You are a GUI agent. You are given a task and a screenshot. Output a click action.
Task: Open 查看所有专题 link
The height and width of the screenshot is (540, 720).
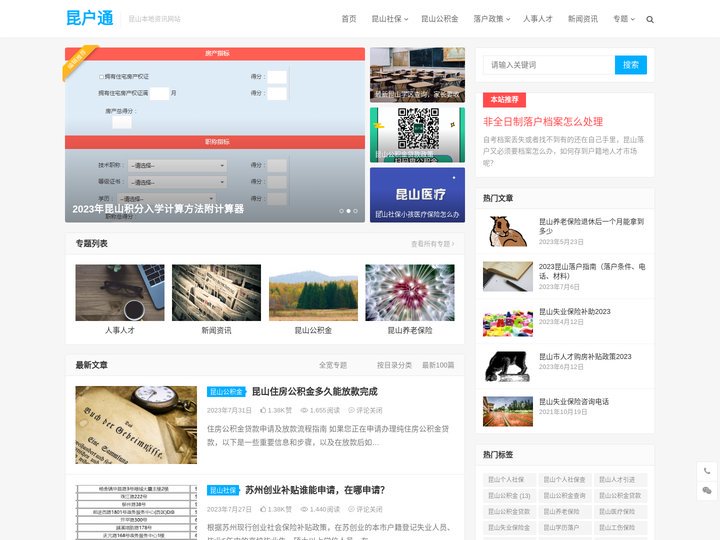pyautogui.click(x=433, y=244)
